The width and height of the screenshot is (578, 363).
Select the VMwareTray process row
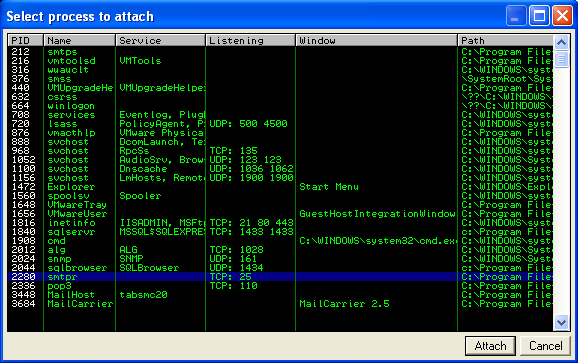coord(280,205)
